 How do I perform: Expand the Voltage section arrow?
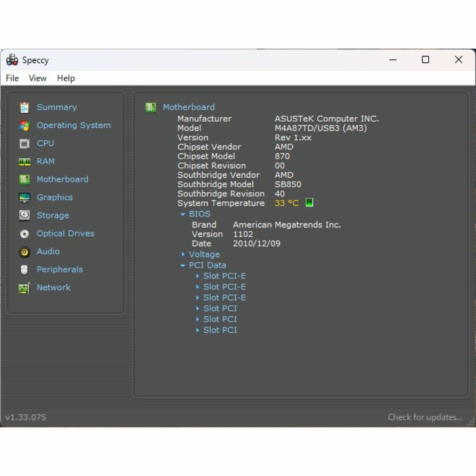[183, 254]
